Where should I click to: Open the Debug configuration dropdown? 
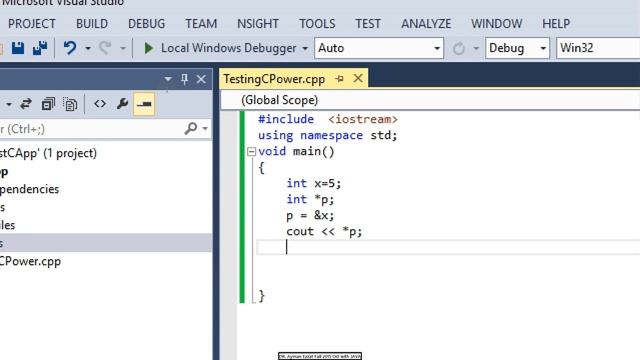(517, 48)
